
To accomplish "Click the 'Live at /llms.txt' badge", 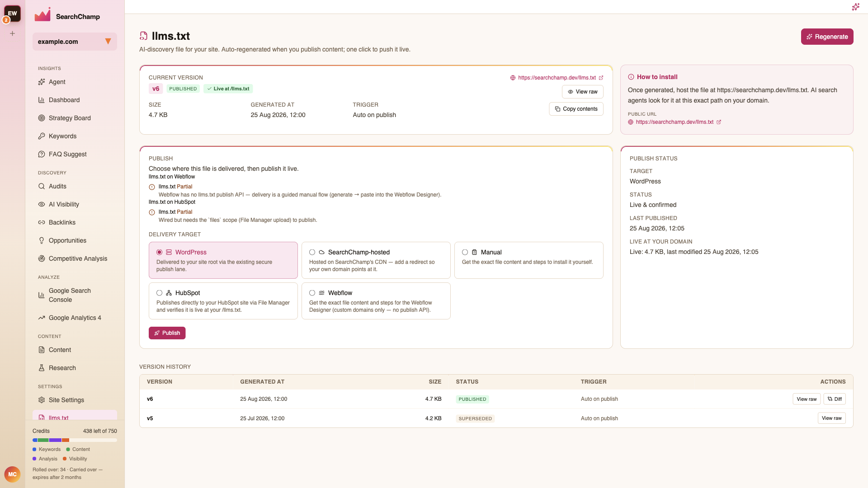I will [x=228, y=89].
